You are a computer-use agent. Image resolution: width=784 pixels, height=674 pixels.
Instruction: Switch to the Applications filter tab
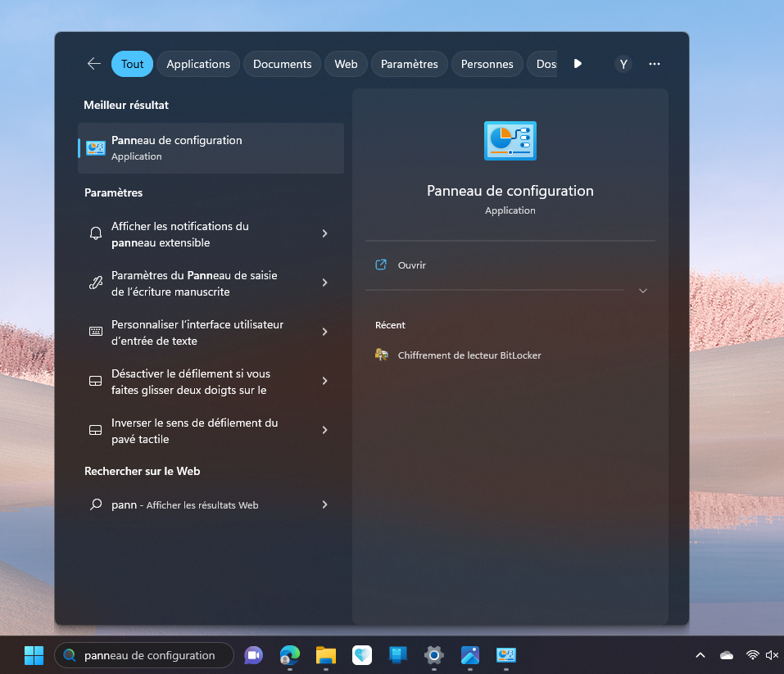click(x=198, y=64)
